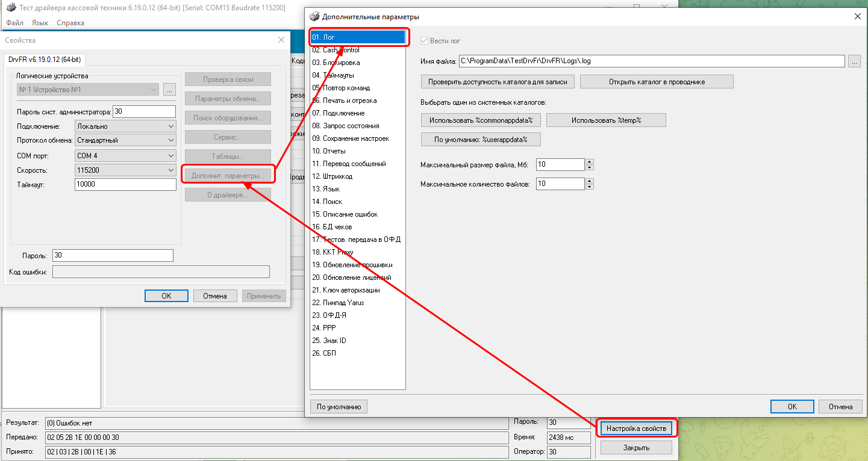Image resolution: width=868 pixels, height=461 pixels.
Task: Open the Скорость baud rate dropdown
Action: pyautogui.click(x=170, y=170)
